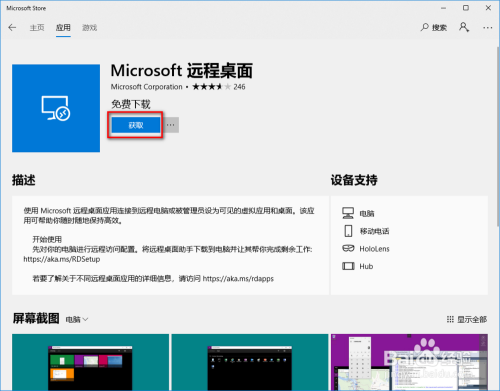Image resolution: width=500 pixels, height=391 pixels.
Task: Expand the 电脑 dropdown next to 屏幕截图
Action: point(77,319)
